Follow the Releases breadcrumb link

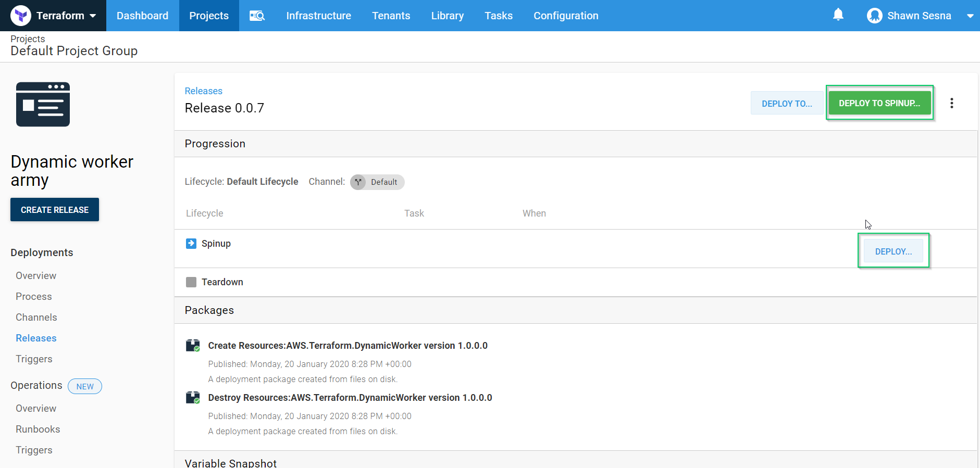pos(203,91)
